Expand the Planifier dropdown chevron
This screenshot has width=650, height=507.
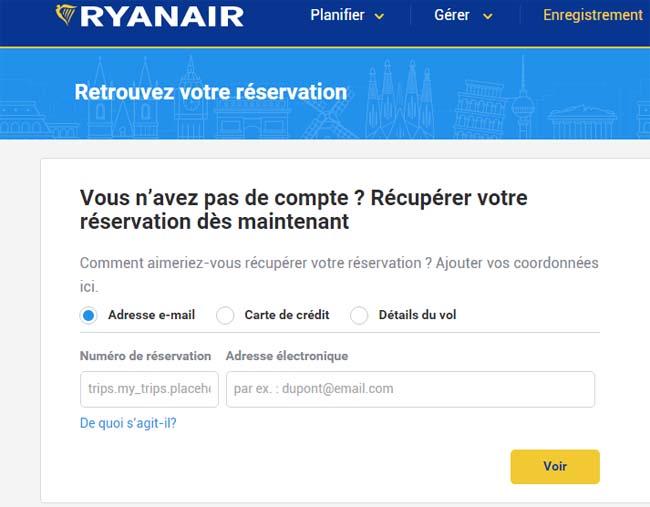pyautogui.click(x=379, y=17)
